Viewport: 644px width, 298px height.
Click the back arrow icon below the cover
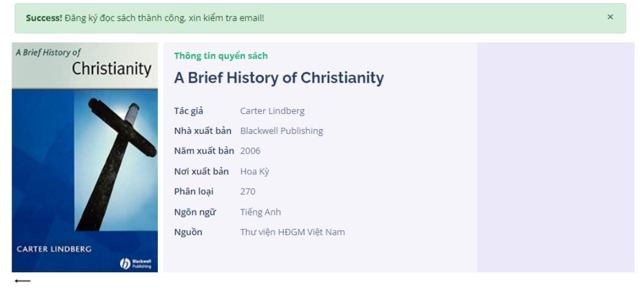click(23, 281)
